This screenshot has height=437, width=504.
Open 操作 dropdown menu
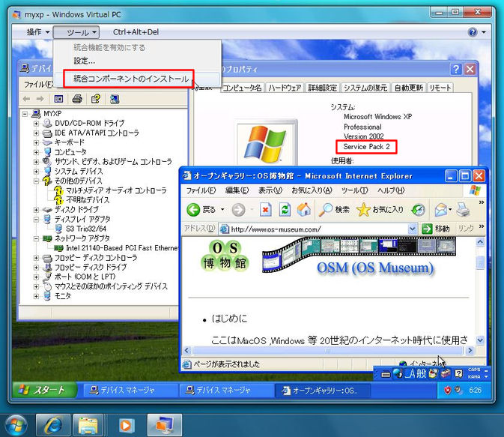click(38, 32)
